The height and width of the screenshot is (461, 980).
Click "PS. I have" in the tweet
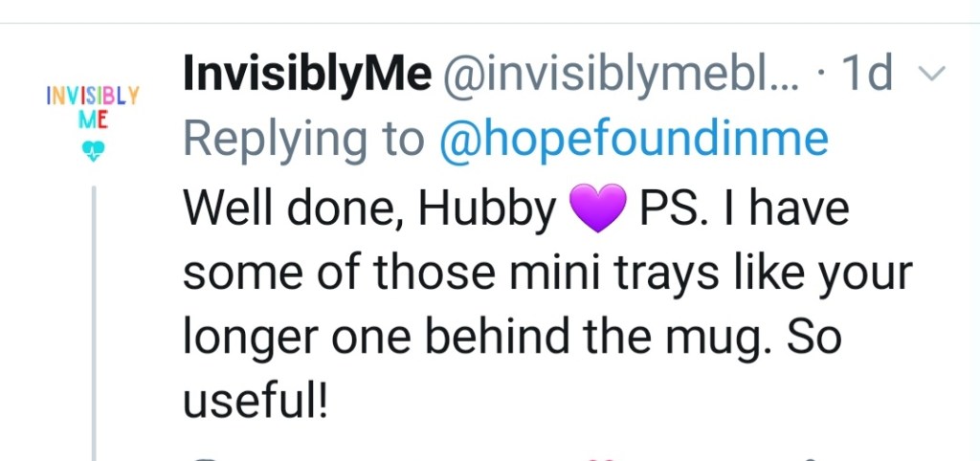coord(744,209)
